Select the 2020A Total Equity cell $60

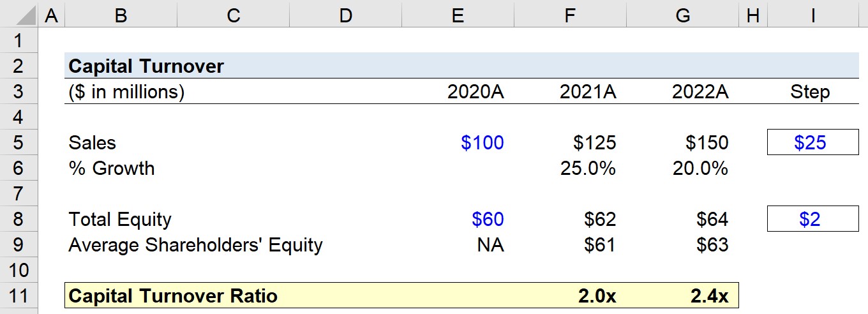(457, 220)
